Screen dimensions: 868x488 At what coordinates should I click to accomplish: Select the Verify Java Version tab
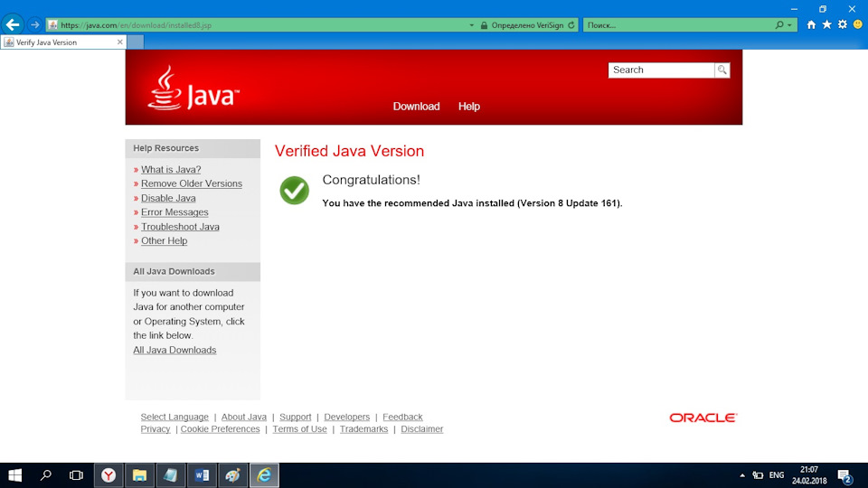(x=63, y=42)
